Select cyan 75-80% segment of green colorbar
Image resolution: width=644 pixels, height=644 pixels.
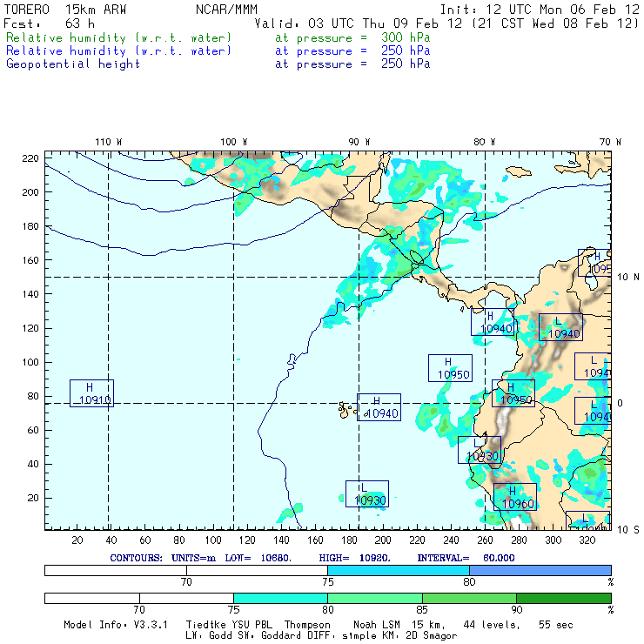tap(280, 598)
